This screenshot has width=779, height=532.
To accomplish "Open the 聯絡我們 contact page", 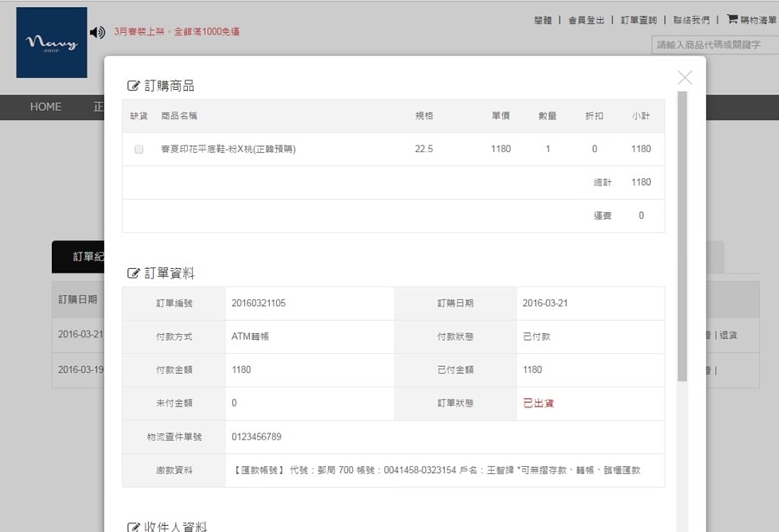I will (692, 20).
